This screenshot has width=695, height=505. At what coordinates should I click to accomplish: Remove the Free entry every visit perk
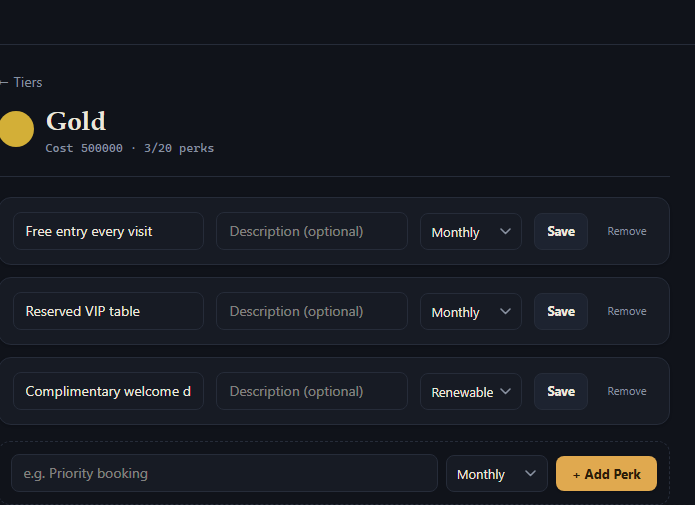(627, 231)
